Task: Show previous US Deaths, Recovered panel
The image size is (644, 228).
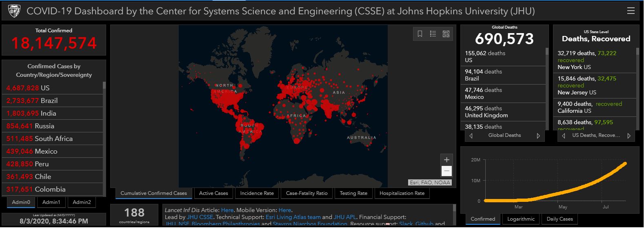Action: pos(564,136)
